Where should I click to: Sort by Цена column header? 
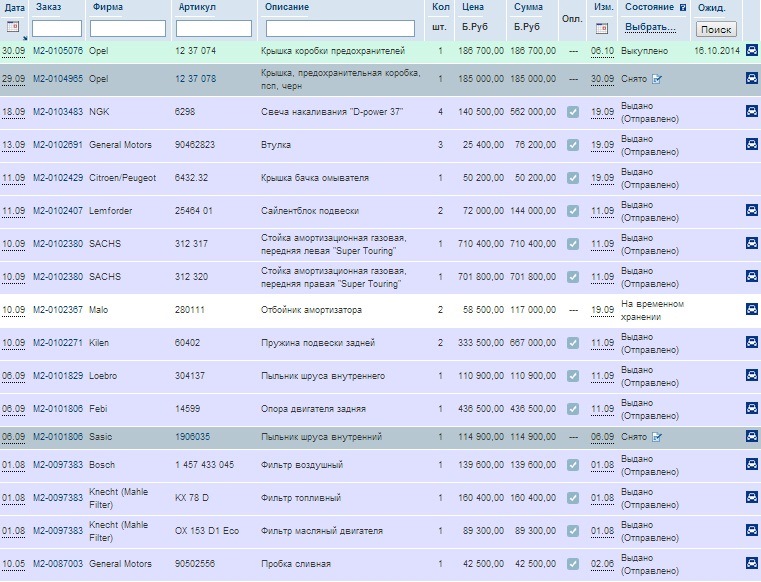(x=473, y=7)
